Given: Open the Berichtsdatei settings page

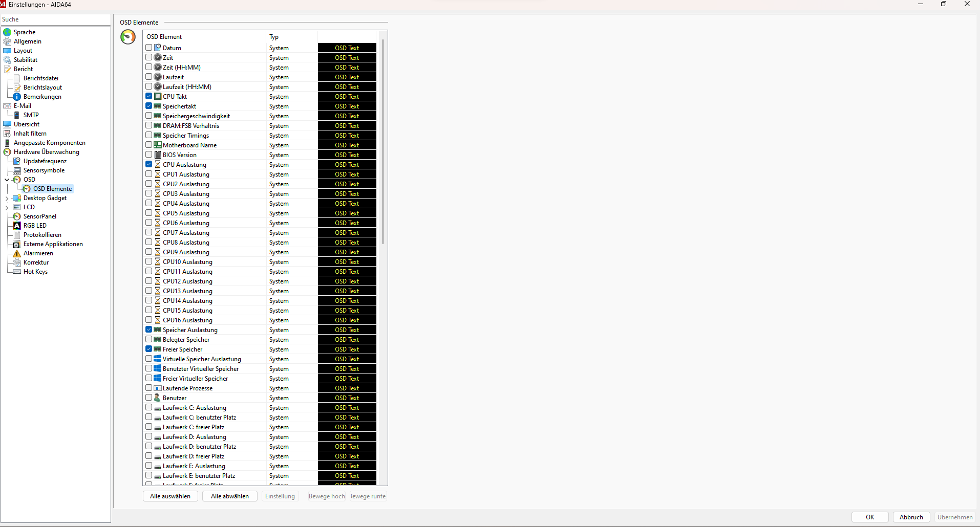Looking at the screenshot, I should click(x=41, y=78).
